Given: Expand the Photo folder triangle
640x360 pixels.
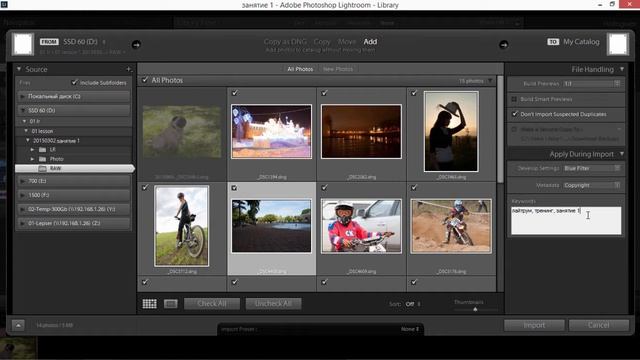Looking at the screenshot, I should [32, 159].
